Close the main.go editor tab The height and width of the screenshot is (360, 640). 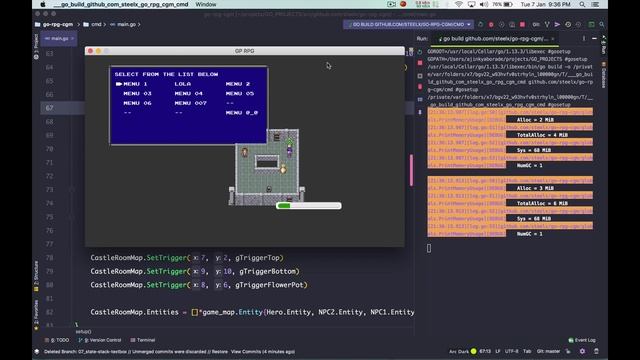tap(72, 38)
